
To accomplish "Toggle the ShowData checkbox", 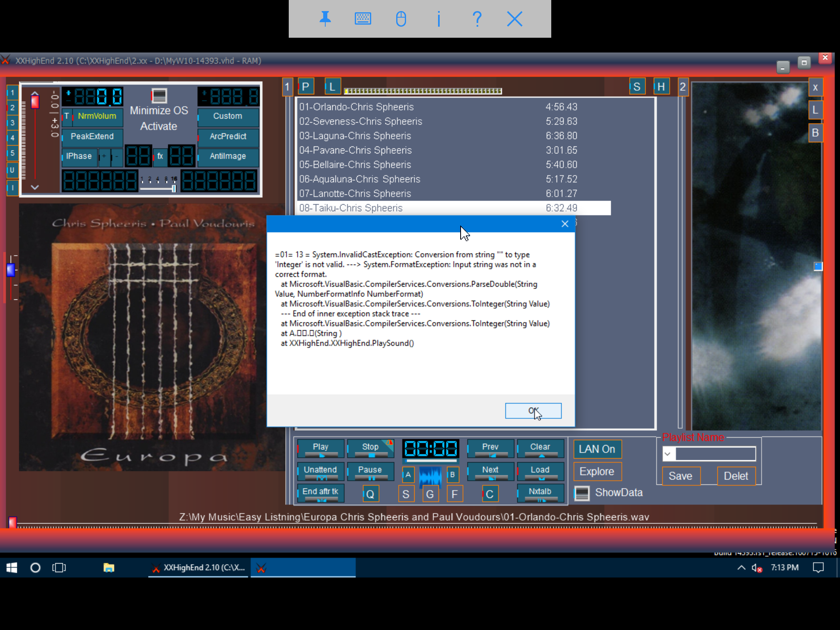I will (582, 493).
